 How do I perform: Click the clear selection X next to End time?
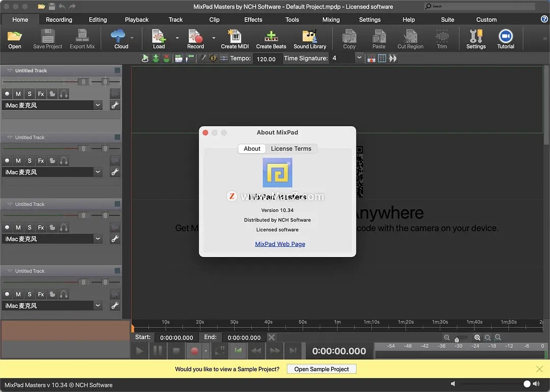click(x=271, y=338)
